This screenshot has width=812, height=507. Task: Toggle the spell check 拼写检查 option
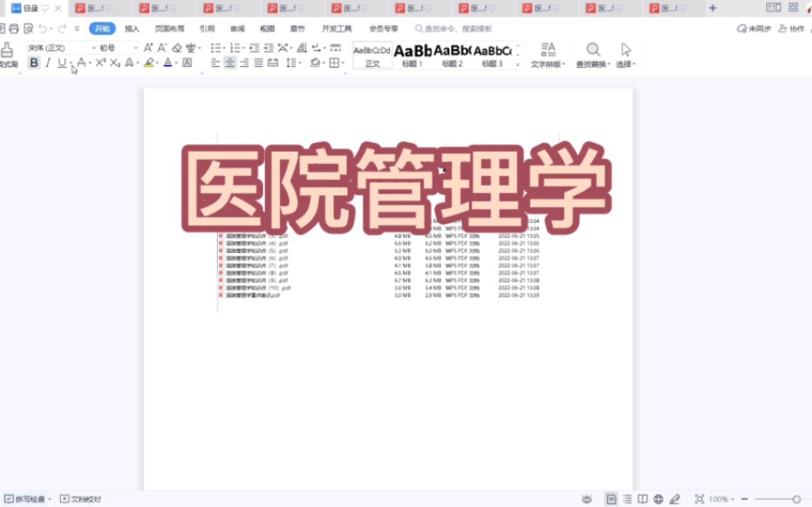25,497
